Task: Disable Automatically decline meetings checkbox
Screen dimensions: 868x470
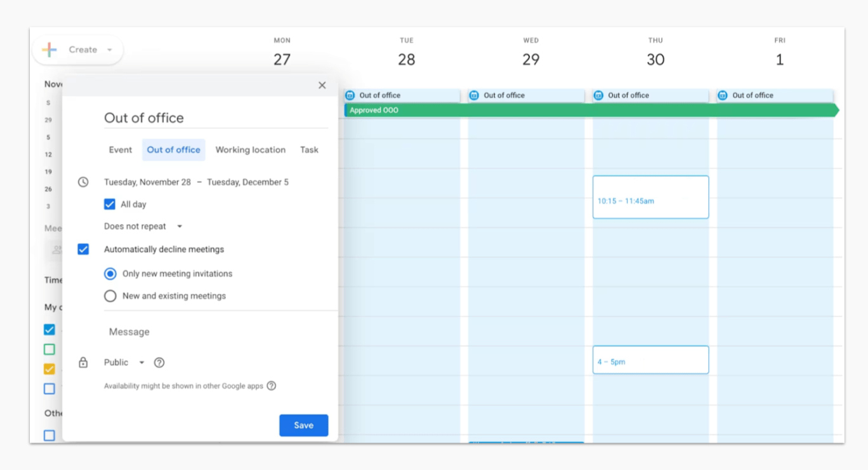Action: (83, 250)
